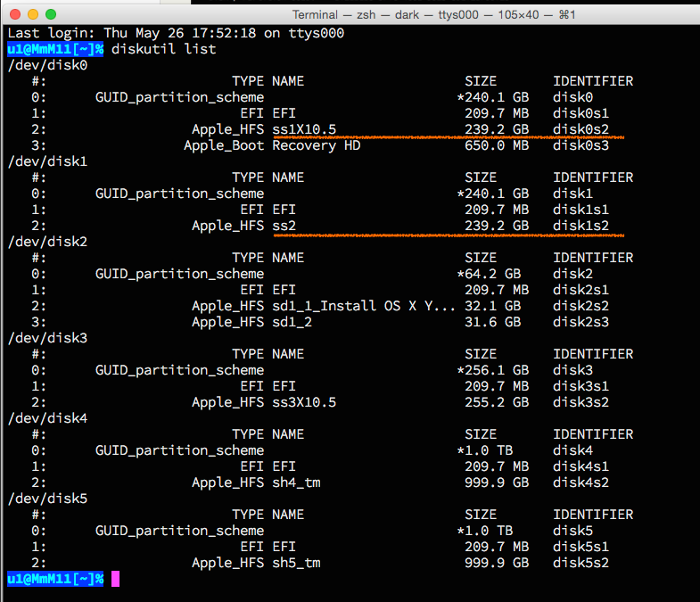Close the Terminal window with red button

pos(15,14)
